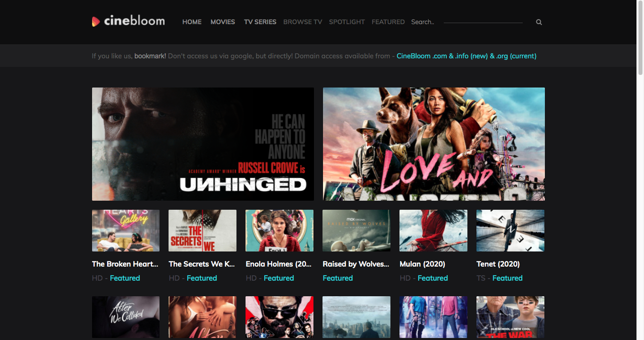Click 'Raised by Wolves...' title

click(356, 264)
